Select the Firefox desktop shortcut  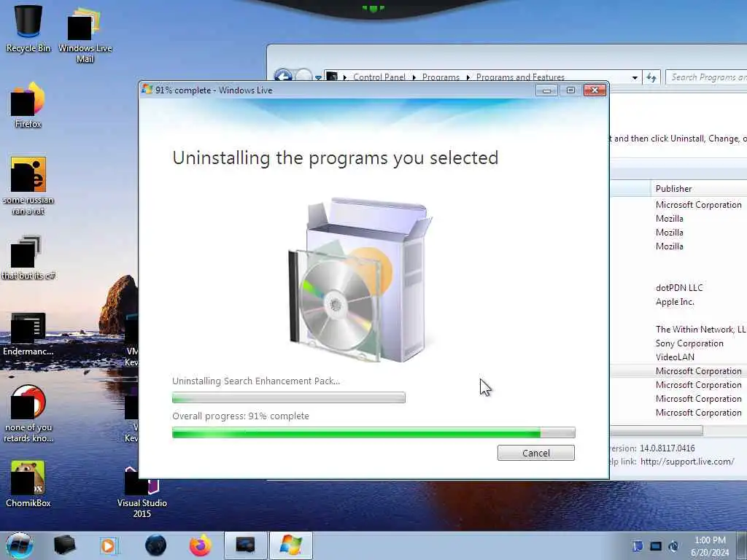pyautogui.click(x=28, y=105)
